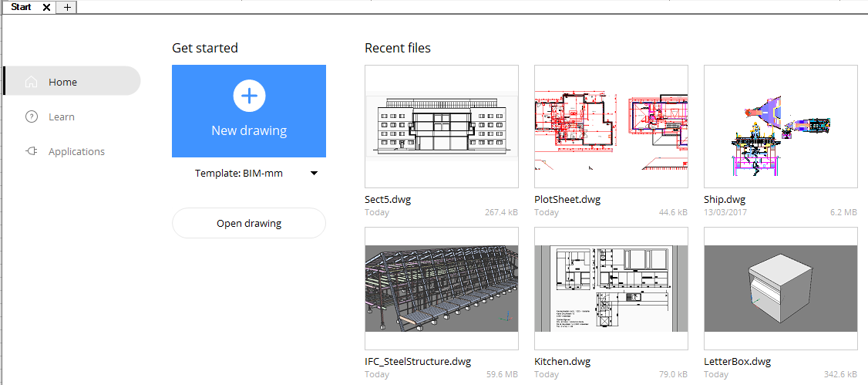Click the Kitchen.dwg file name
868x385 pixels.
click(x=560, y=361)
